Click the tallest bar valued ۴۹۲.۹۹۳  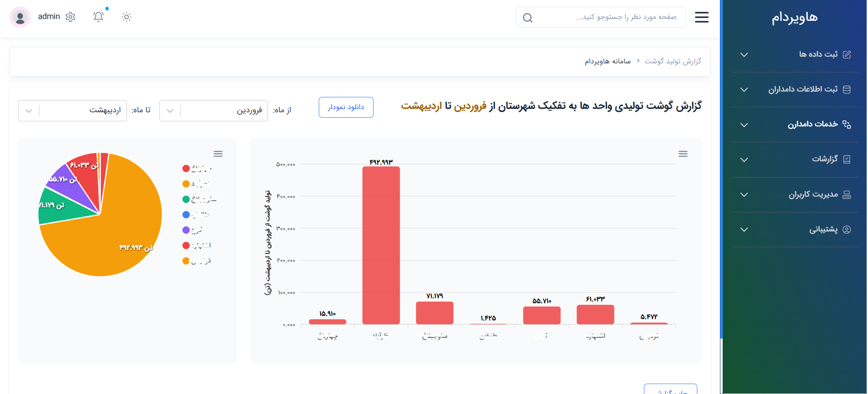point(381,245)
